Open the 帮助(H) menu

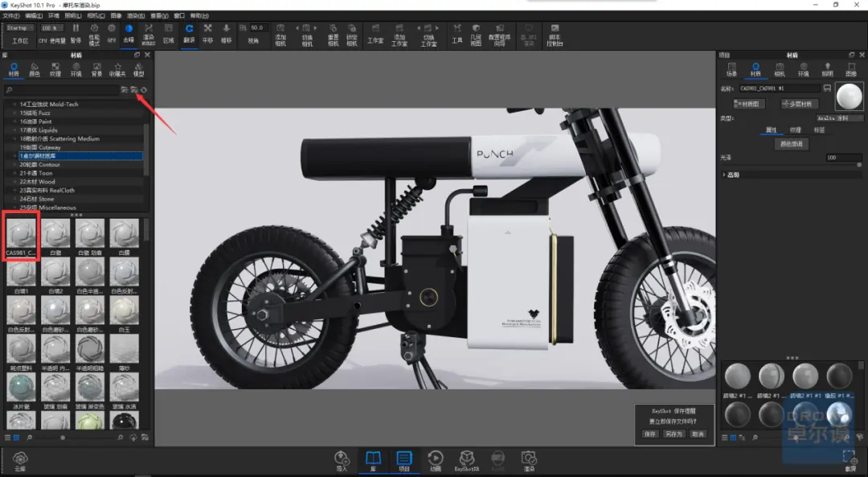[199, 15]
